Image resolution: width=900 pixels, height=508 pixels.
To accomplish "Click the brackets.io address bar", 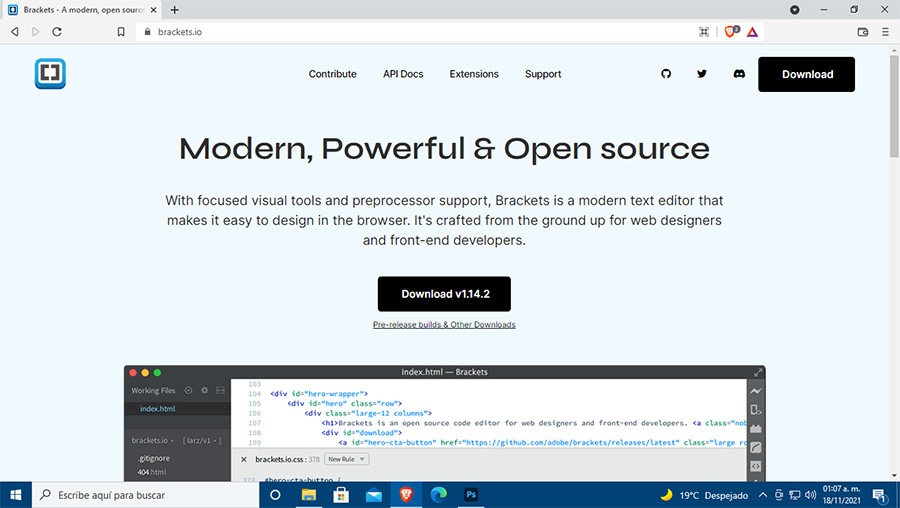I will 400,32.
